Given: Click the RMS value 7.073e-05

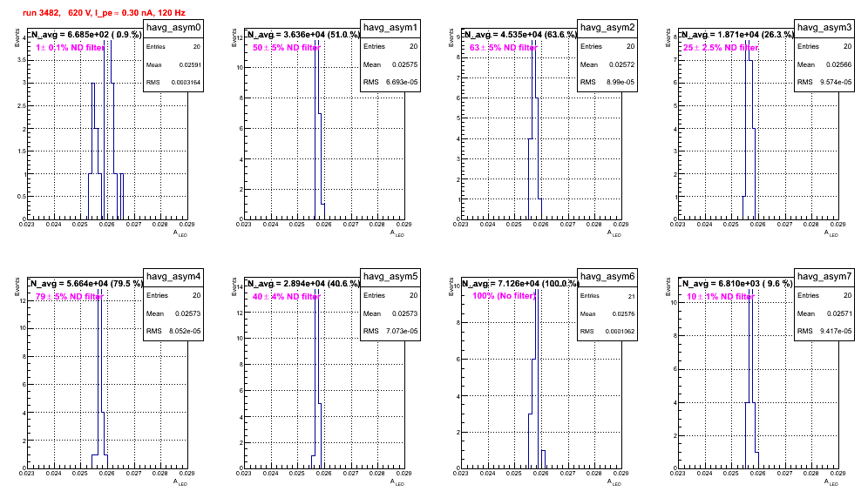Looking at the screenshot, I should [402, 332].
